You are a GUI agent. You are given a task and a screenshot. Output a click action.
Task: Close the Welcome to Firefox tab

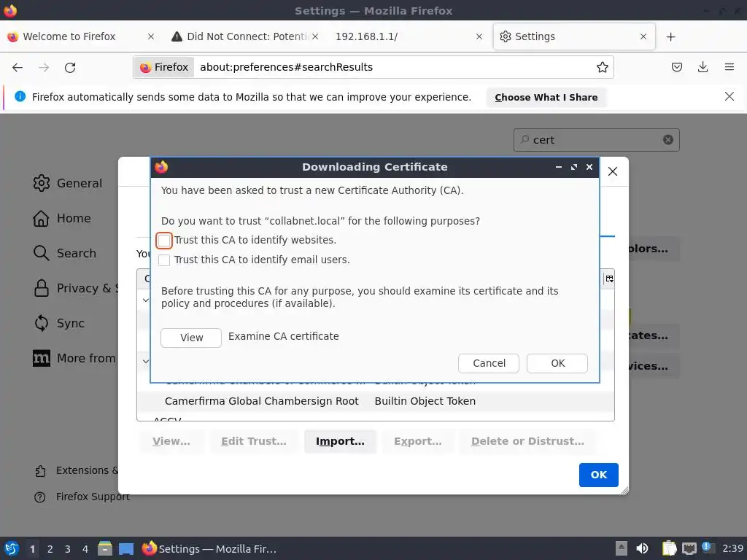coord(150,36)
